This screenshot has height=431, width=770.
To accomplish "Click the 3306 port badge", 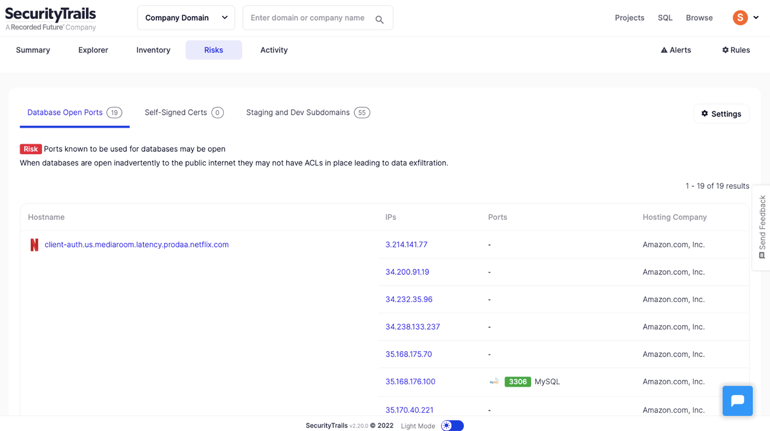I will click(x=518, y=381).
